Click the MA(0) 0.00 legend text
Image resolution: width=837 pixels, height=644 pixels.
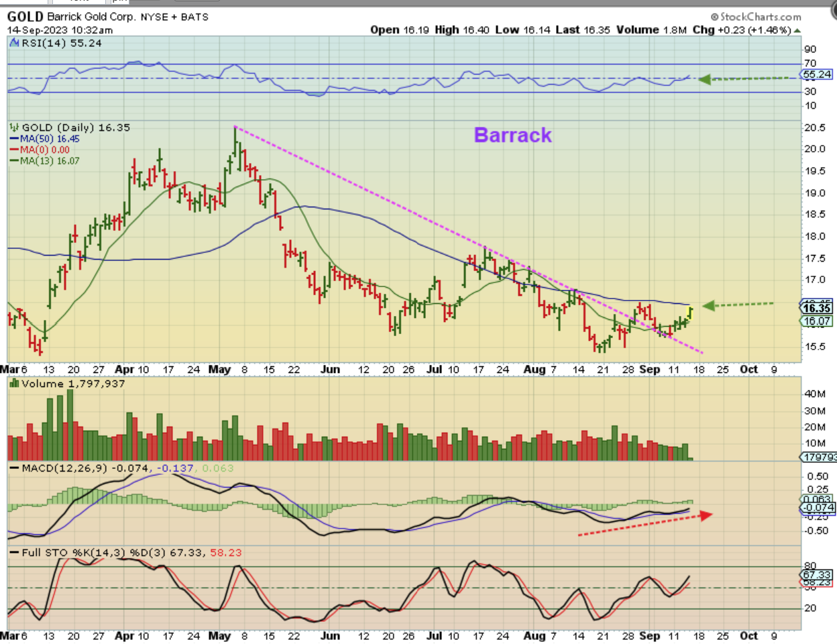tap(45, 150)
